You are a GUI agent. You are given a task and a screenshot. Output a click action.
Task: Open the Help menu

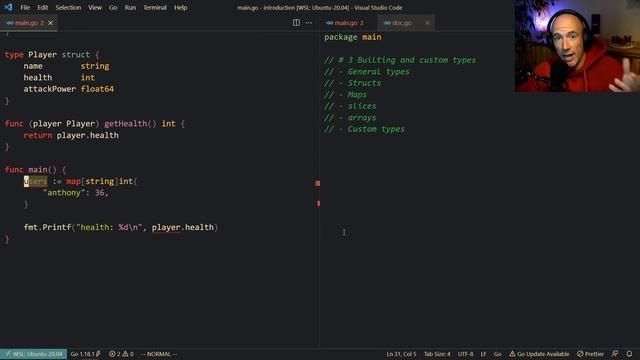(x=180, y=7)
